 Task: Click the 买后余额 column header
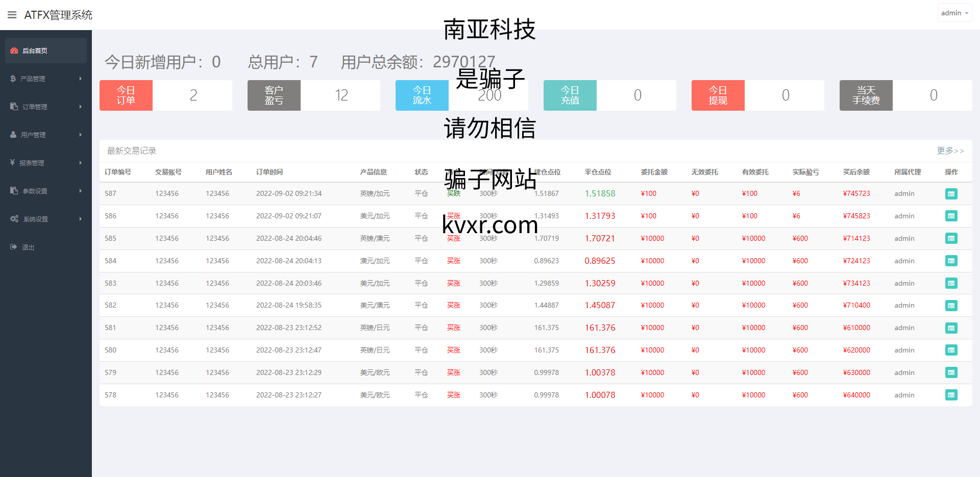(x=856, y=172)
